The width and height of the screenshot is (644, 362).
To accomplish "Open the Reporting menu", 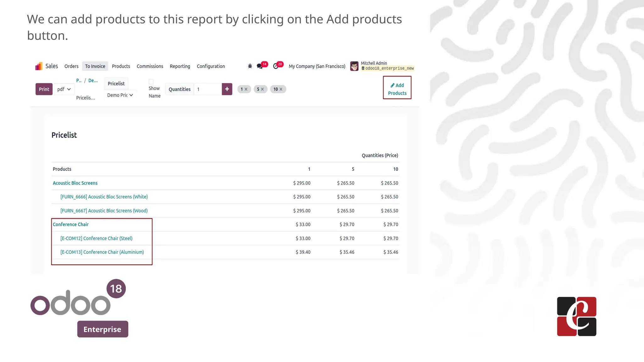I will [x=180, y=66].
